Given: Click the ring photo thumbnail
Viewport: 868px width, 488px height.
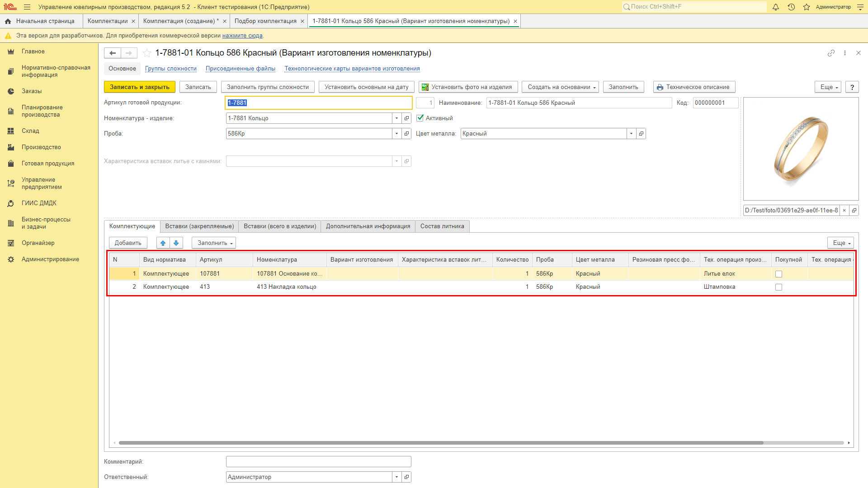Looking at the screenshot, I should tap(801, 149).
